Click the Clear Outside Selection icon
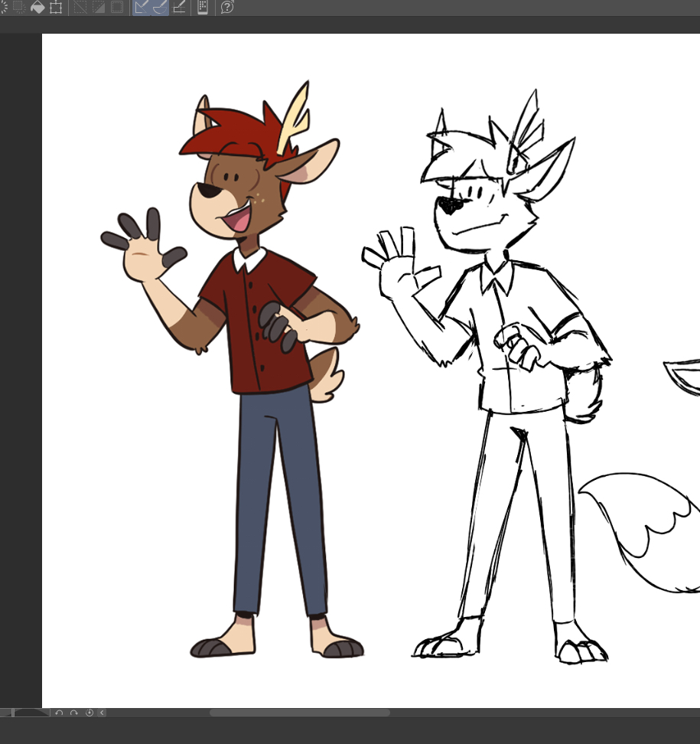700x744 pixels. [18, 7]
